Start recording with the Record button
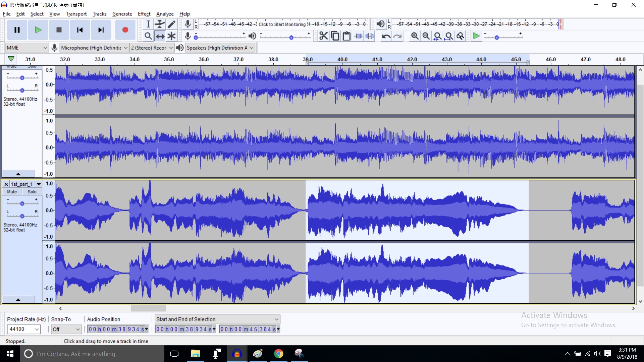 click(x=125, y=30)
